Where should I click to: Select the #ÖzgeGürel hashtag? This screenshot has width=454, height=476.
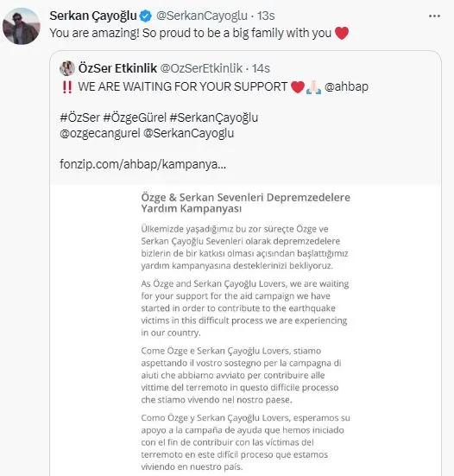pos(135,117)
